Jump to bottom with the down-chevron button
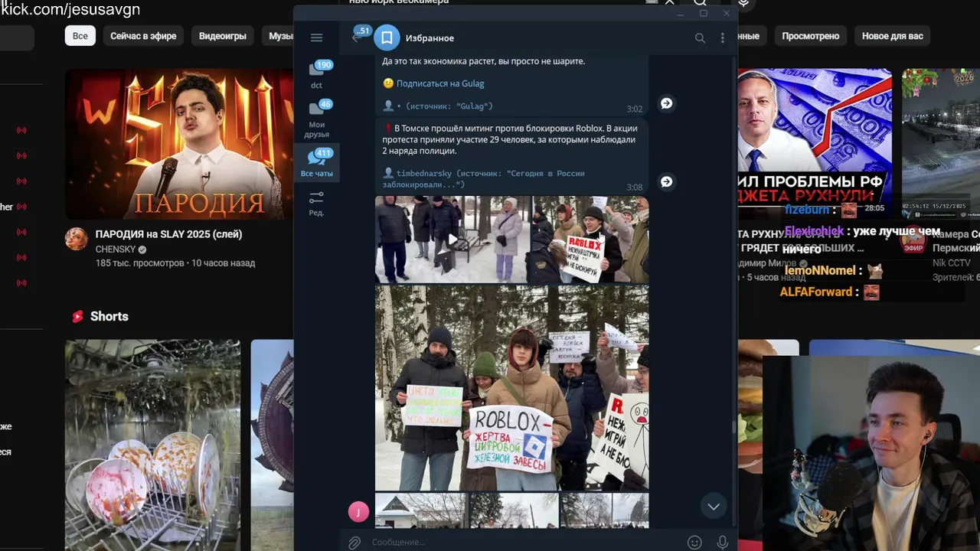This screenshot has width=980, height=551. point(713,506)
